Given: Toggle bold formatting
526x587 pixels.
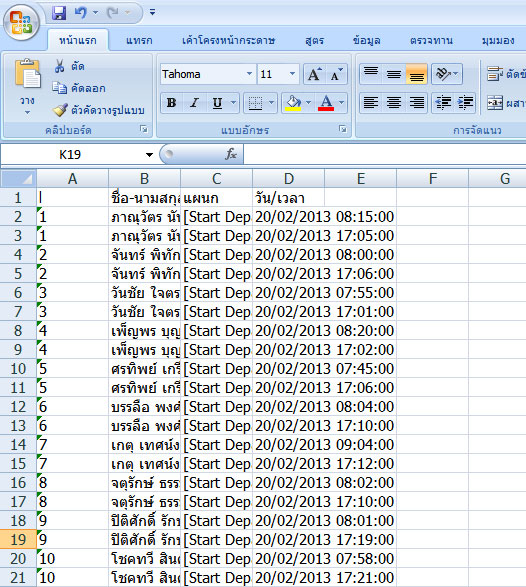Looking at the screenshot, I should [x=171, y=103].
